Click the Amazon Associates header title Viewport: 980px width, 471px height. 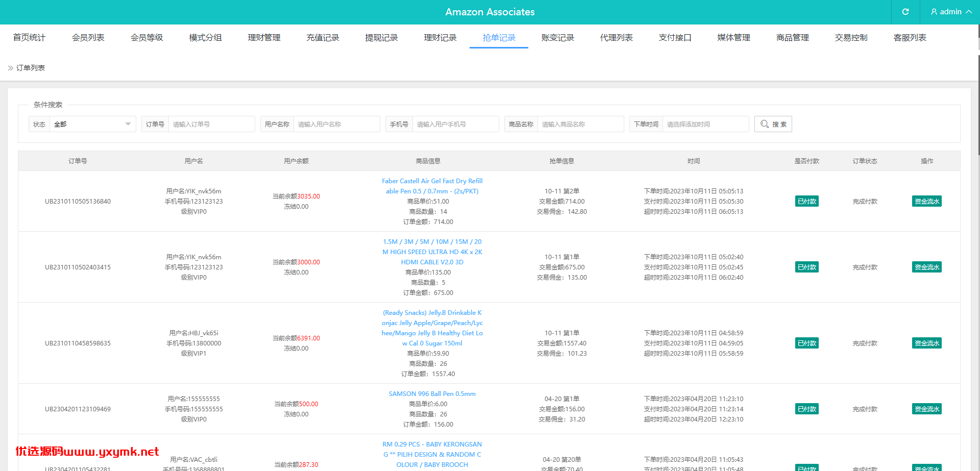pos(490,12)
